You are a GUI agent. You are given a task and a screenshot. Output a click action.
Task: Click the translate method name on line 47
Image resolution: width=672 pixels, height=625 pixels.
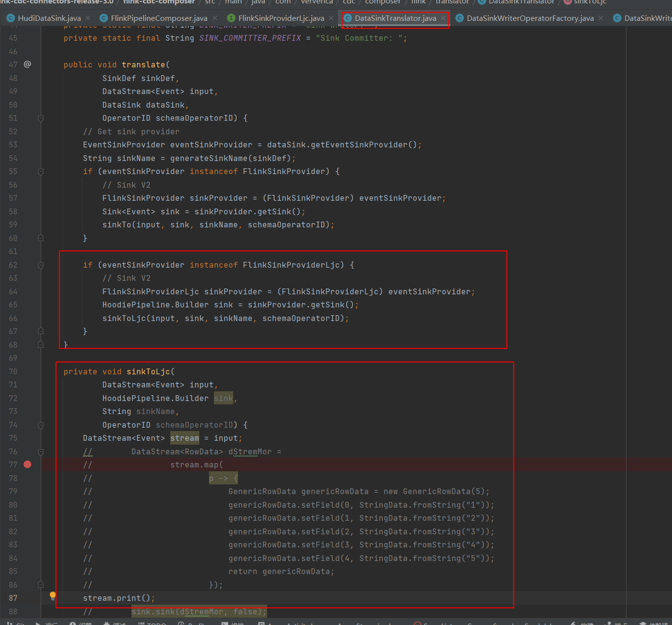pos(144,64)
